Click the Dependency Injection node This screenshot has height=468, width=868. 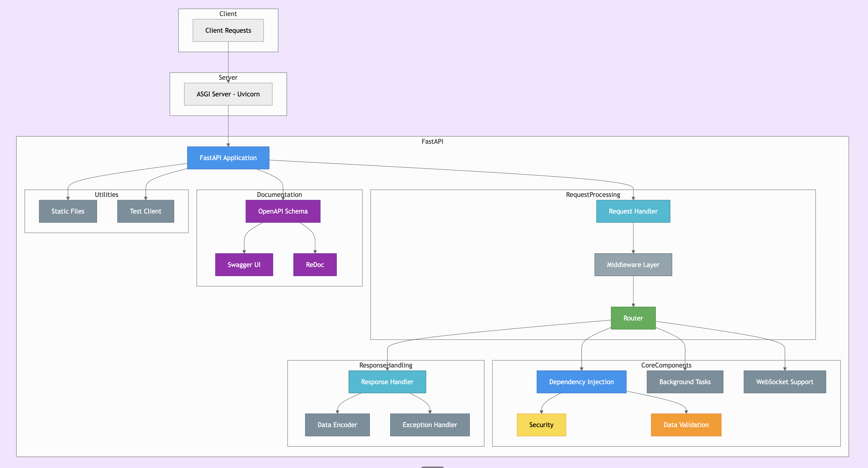pyautogui.click(x=581, y=382)
